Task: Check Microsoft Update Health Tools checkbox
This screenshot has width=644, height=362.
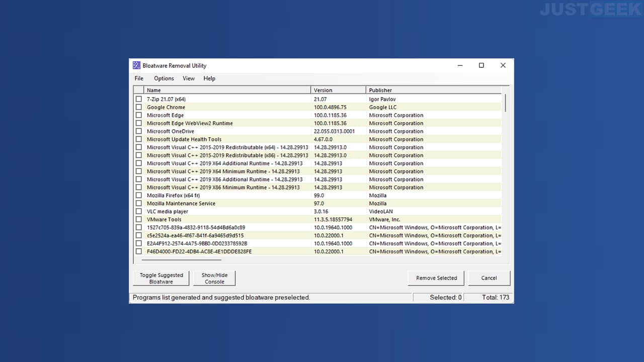Action: pyautogui.click(x=139, y=140)
